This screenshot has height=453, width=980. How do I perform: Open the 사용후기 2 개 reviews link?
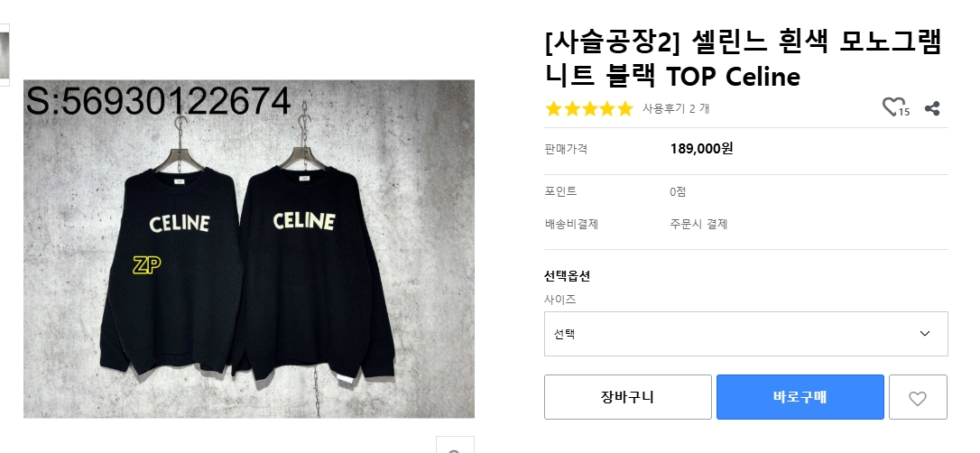click(x=676, y=108)
